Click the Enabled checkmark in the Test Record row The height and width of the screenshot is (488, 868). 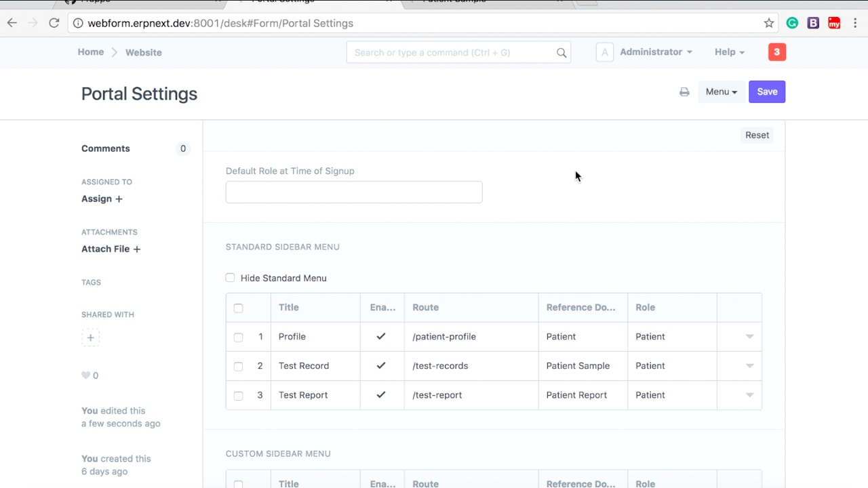381,365
